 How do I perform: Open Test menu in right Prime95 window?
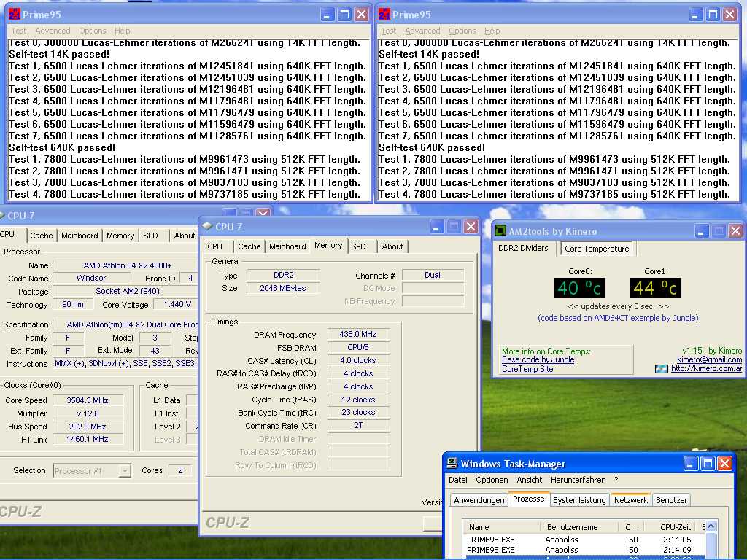388,31
